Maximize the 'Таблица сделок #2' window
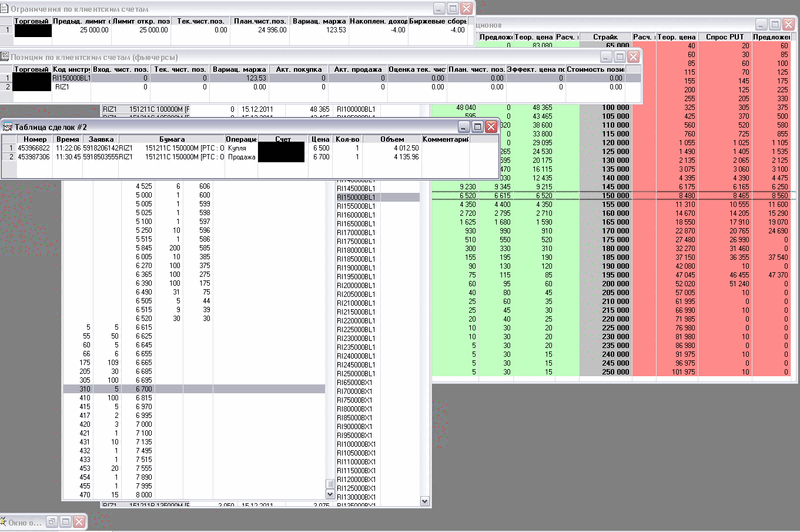Screen dimensions: 800x532 (478, 127)
